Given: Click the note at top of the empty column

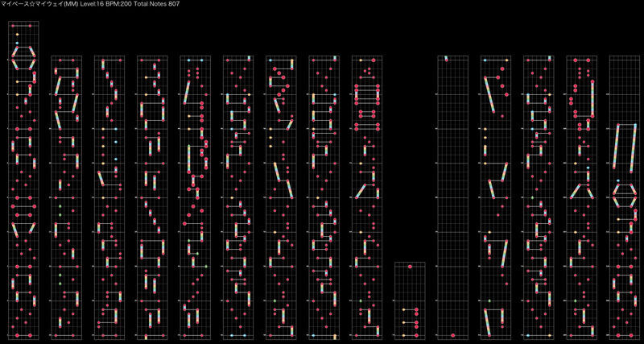Looking at the screenshot, I should pyautogui.click(x=445, y=58).
